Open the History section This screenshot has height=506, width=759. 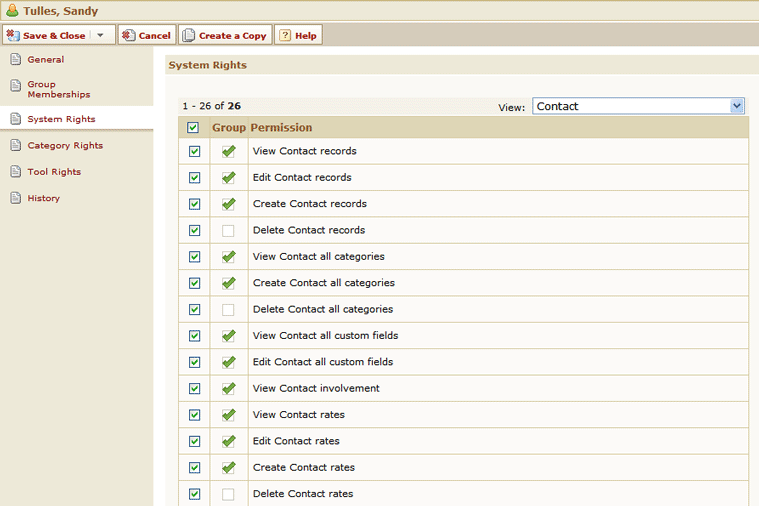pos(44,198)
